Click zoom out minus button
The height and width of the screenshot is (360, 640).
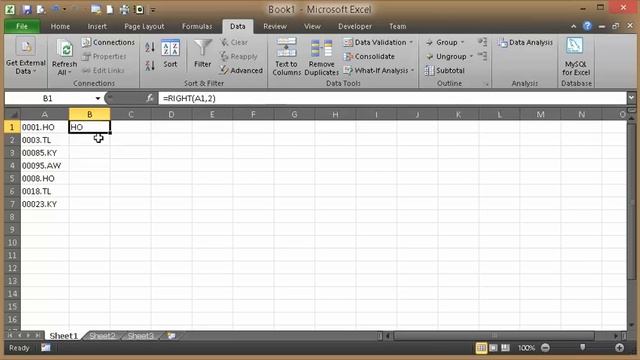[x=545, y=348]
